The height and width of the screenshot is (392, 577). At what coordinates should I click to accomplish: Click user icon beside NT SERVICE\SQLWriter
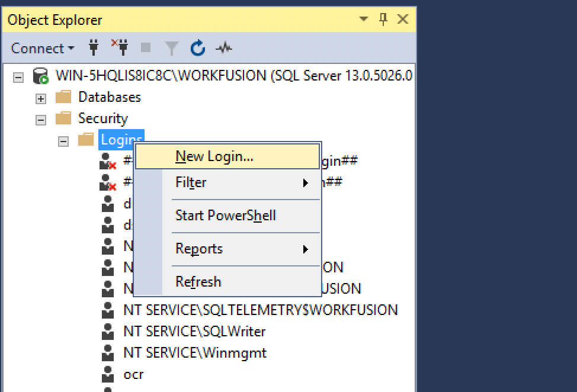tap(108, 332)
